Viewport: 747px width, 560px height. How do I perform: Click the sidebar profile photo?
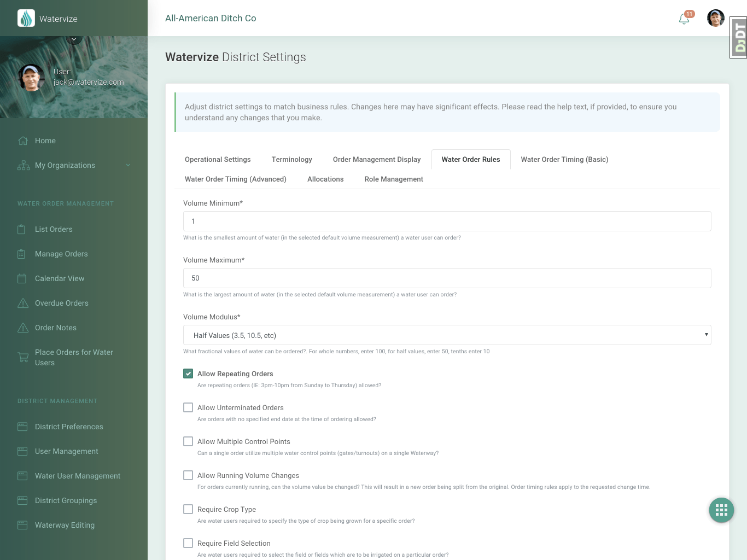(31, 77)
